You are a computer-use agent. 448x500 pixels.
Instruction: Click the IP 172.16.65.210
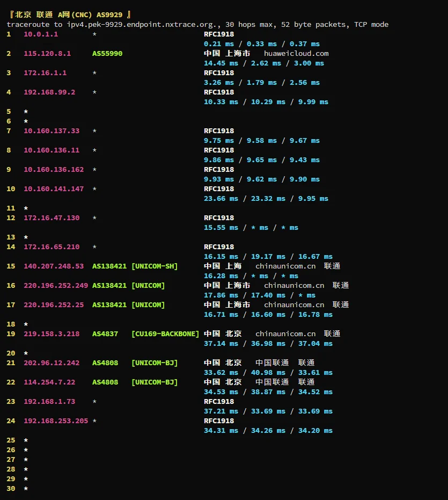pos(52,247)
